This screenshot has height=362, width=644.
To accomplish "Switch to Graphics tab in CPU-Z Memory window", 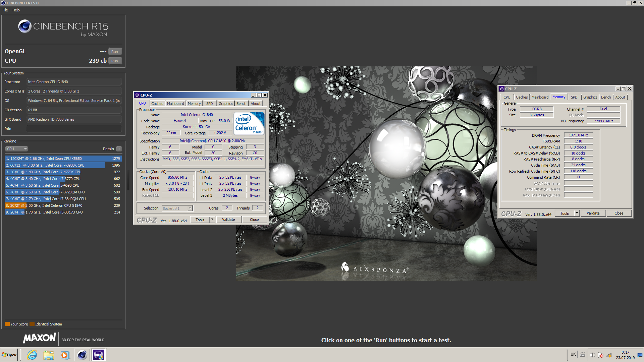I will 590,97.
